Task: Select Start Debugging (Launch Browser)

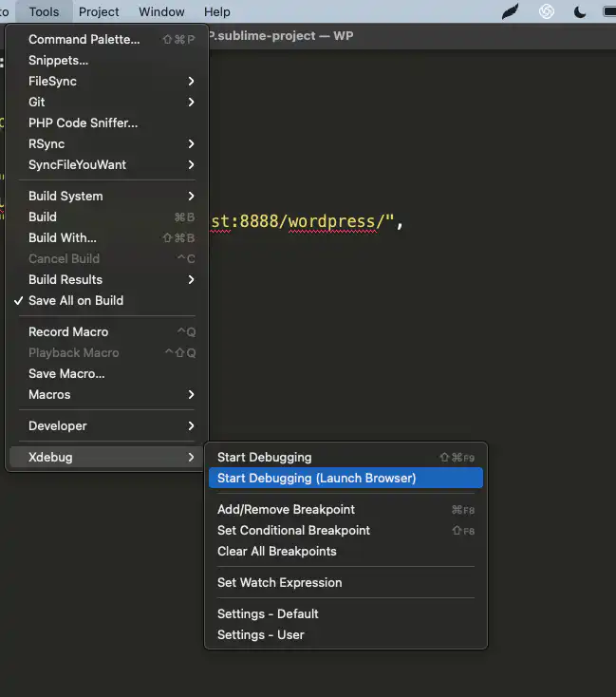Action: pos(316,478)
